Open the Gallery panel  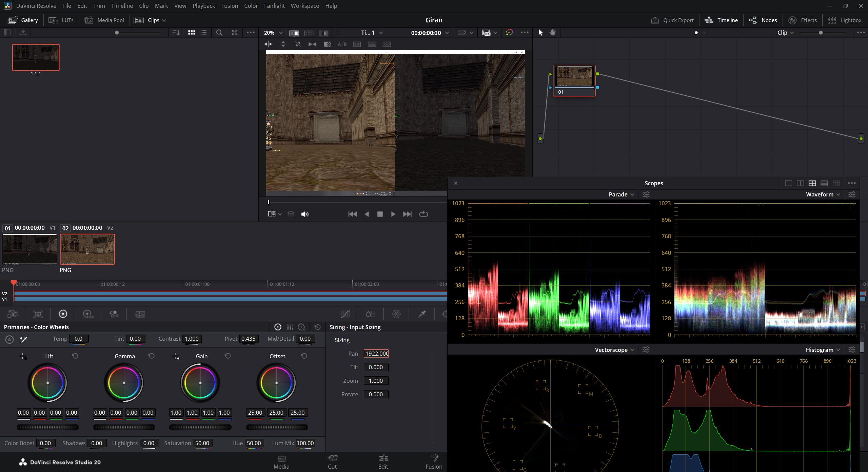pyautogui.click(x=23, y=20)
